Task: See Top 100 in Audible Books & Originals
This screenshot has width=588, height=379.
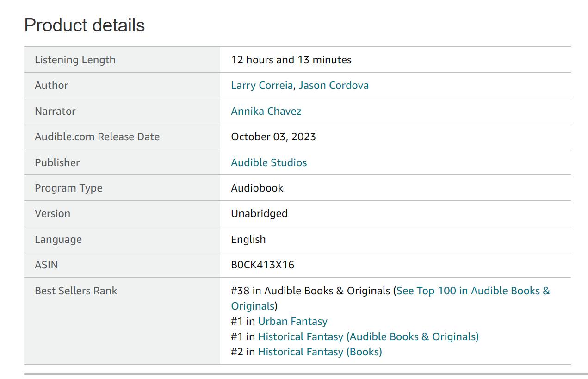Action: point(473,291)
